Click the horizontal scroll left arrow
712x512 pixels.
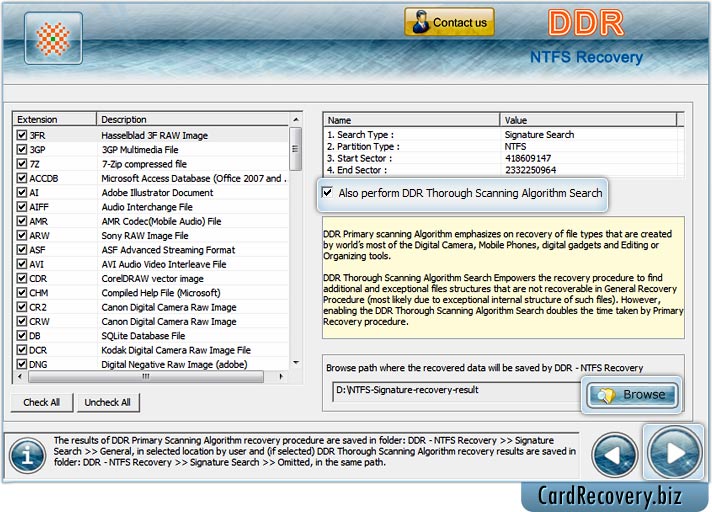point(20,376)
